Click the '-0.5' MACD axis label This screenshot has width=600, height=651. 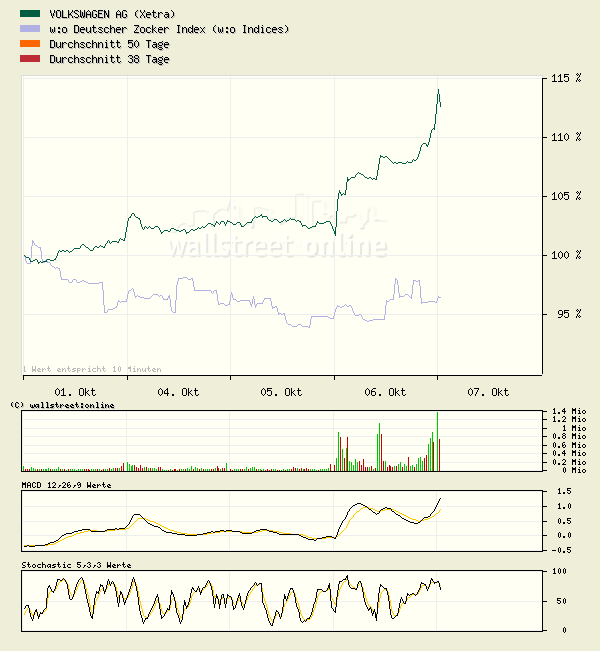click(562, 550)
